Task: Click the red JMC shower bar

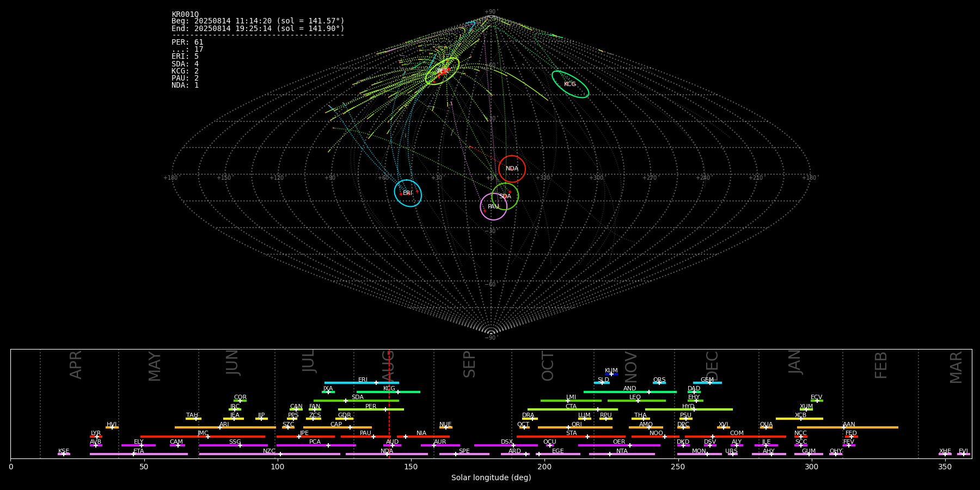Action: tap(203, 437)
